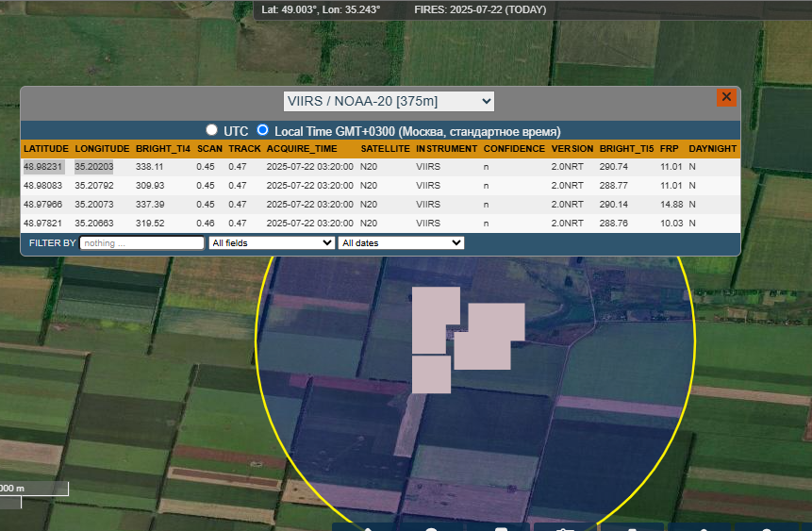Image resolution: width=812 pixels, height=531 pixels.
Task: Click the lowest fire detection square on map
Action: (431, 374)
